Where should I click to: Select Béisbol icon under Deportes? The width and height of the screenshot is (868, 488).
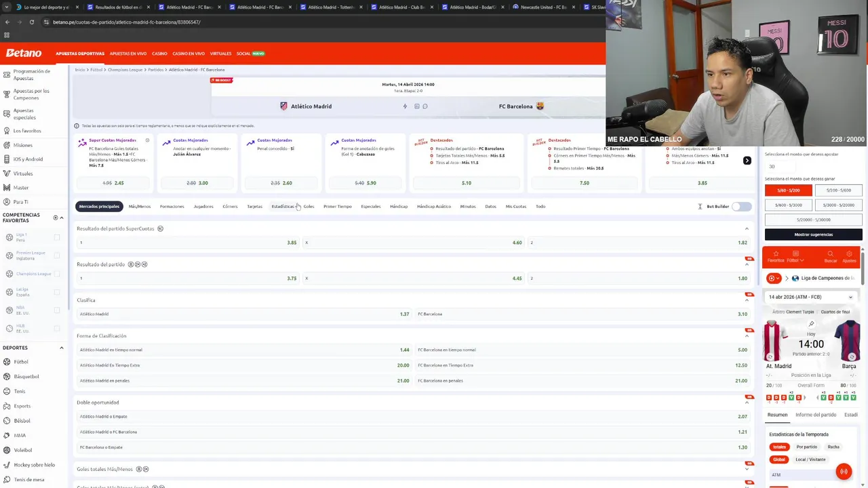pos(7,421)
